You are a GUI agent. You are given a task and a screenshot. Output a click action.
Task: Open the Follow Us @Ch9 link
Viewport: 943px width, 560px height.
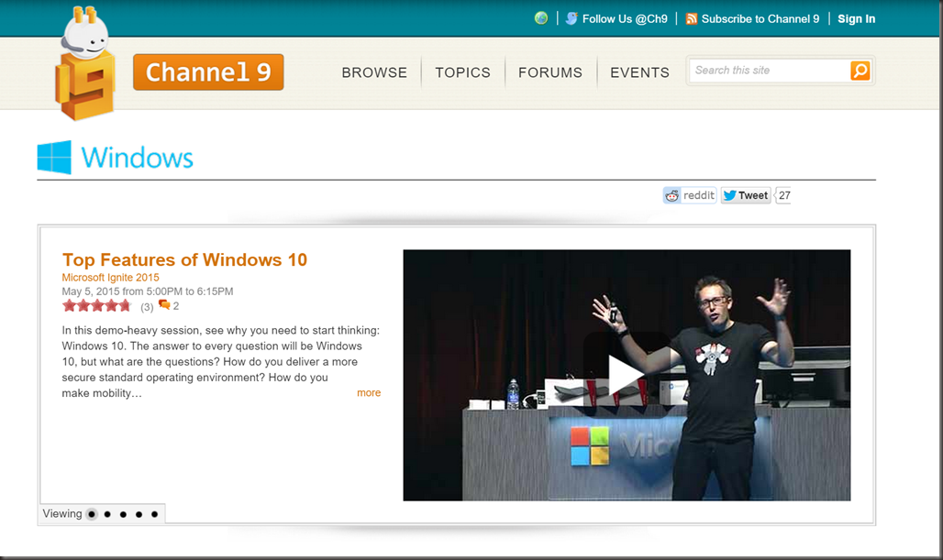tap(625, 18)
